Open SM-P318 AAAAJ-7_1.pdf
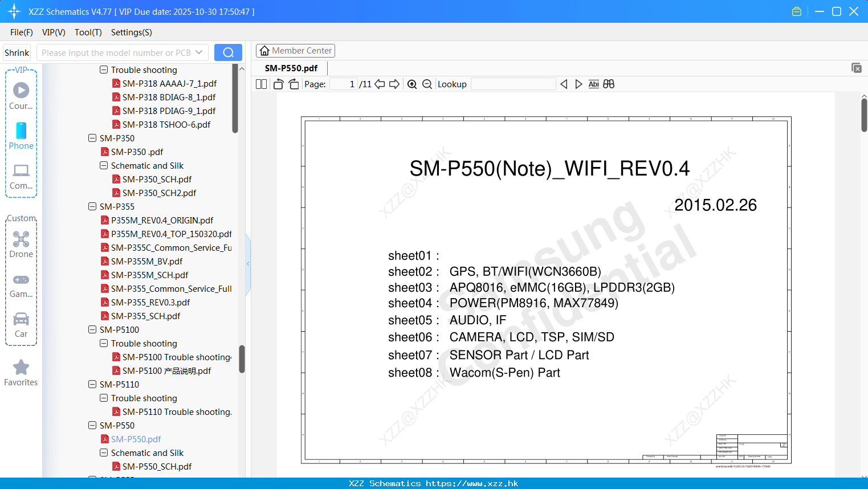The image size is (868, 489). pos(169,83)
